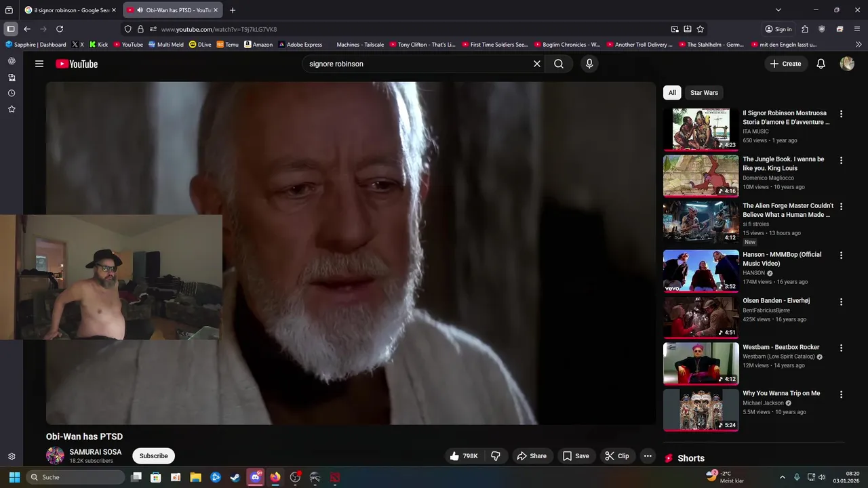The width and height of the screenshot is (868, 488).
Task: Open site permissions icon in address bar
Action: pyautogui.click(x=153, y=29)
